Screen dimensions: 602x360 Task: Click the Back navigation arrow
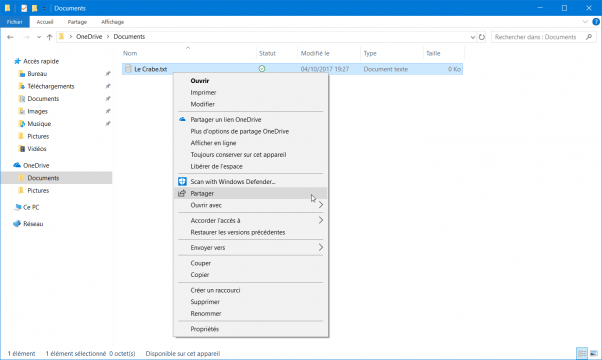click(x=10, y=37)
